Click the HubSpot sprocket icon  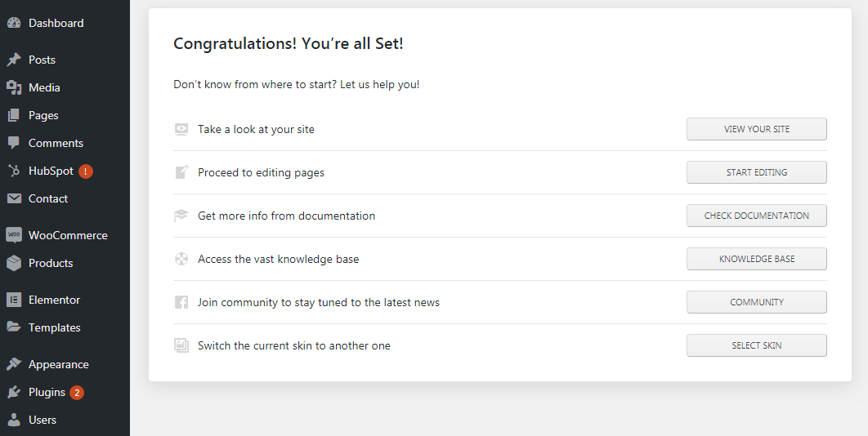coord(14,171)
